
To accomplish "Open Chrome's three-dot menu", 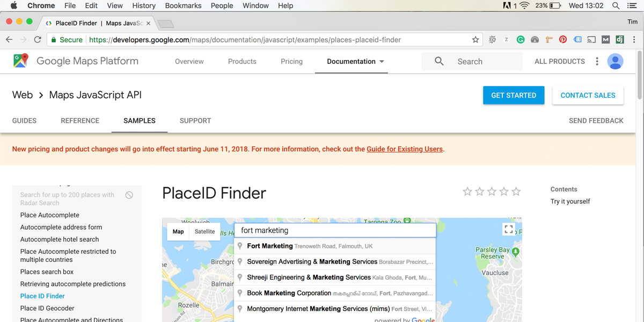I will (x=634, y=40).
